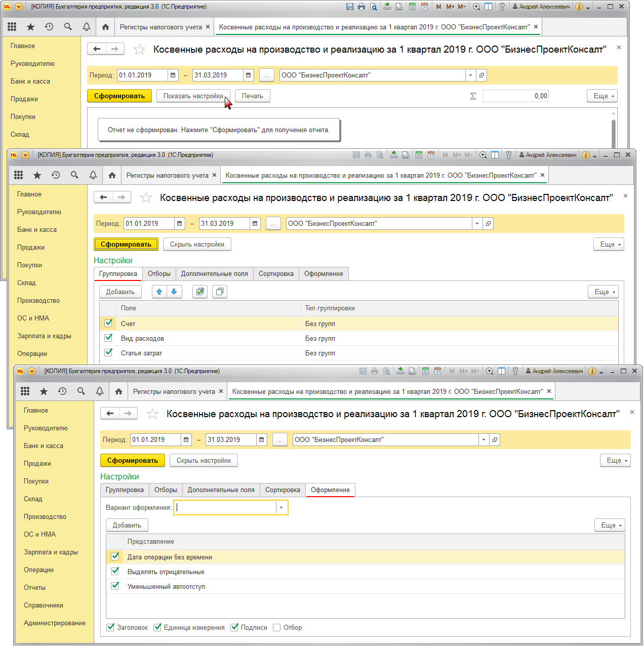Open Оформление tab in middle window
This screenshot has height=647, width=644.
point(324,273)
